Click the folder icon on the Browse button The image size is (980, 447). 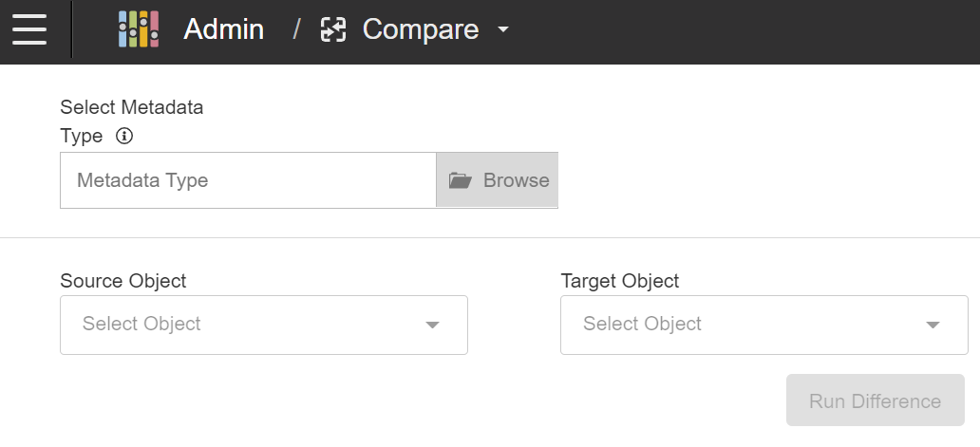tap(461, 180)
